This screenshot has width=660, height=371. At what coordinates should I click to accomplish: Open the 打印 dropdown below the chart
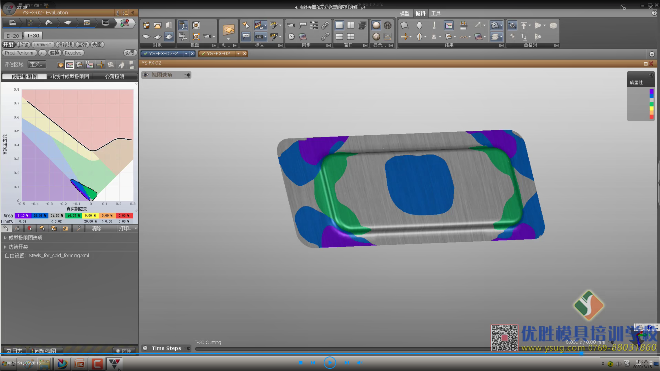(127, 229)
